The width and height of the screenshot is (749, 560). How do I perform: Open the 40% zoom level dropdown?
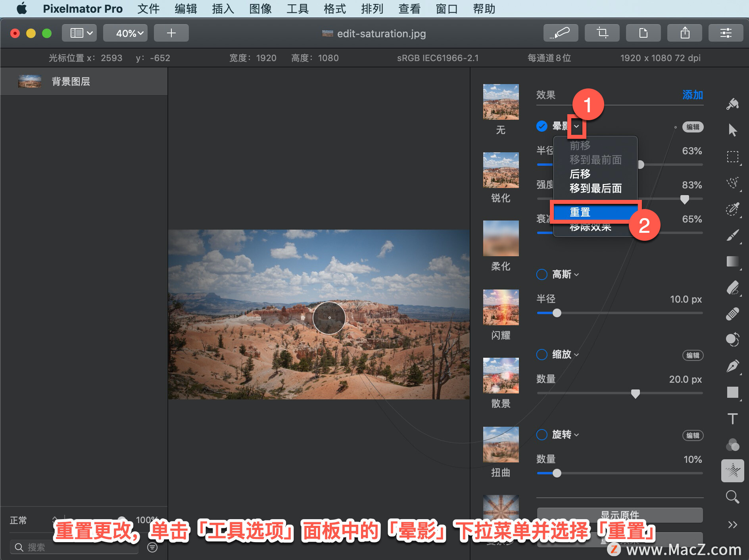[125, 33]
